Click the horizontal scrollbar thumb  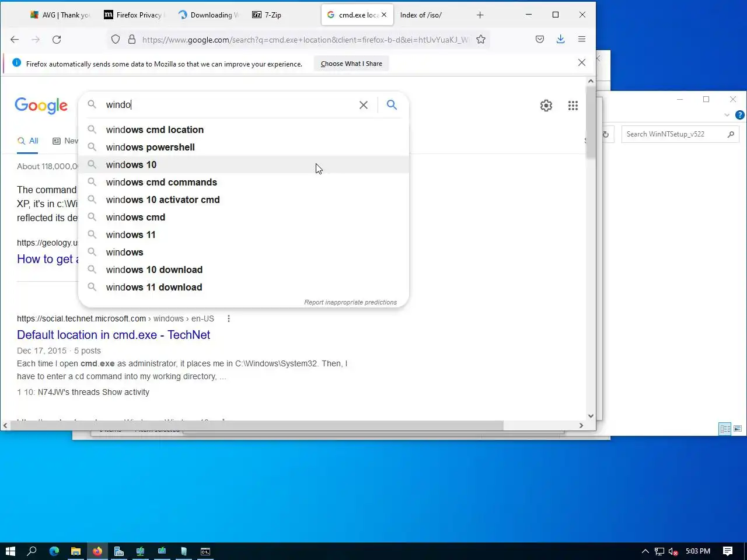coord(257,425)
